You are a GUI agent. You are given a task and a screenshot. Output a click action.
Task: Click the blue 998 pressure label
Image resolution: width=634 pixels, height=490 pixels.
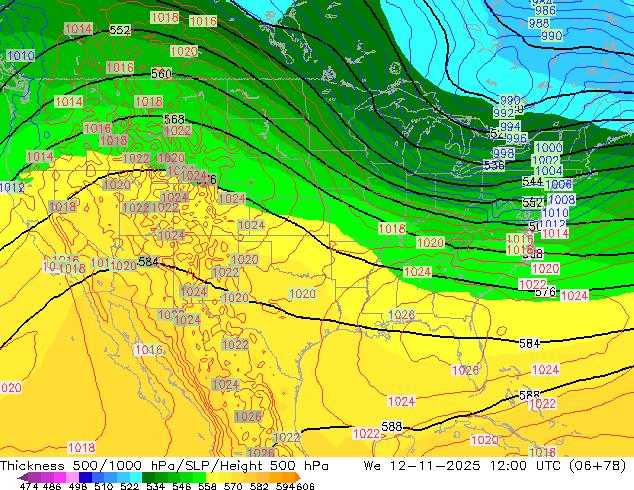(503, 154)
